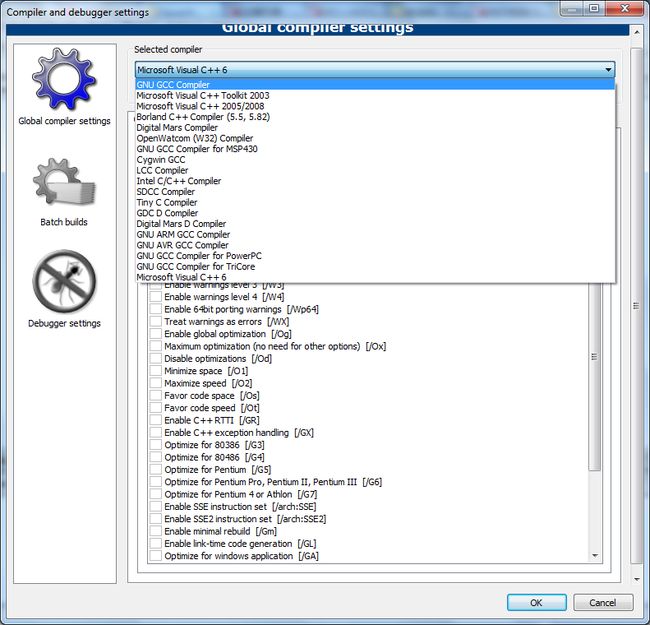
Task: Select GDC D Compiler
Action: click(x=375, y=213)
